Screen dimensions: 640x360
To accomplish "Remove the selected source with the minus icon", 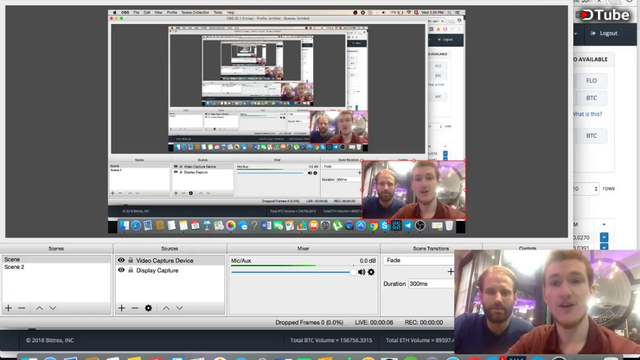I will [135, 308].
